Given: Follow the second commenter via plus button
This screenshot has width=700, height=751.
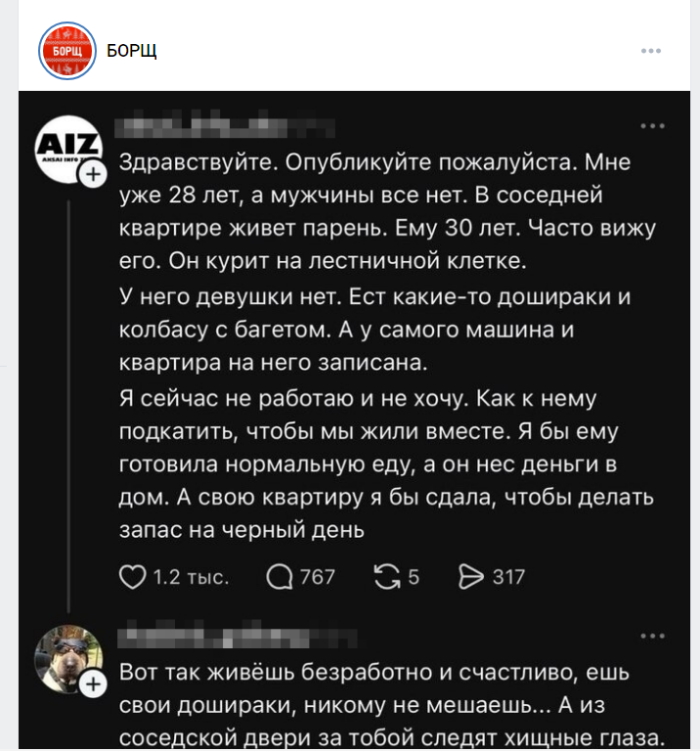Looking at the screenshot, I should pos(93,684).
